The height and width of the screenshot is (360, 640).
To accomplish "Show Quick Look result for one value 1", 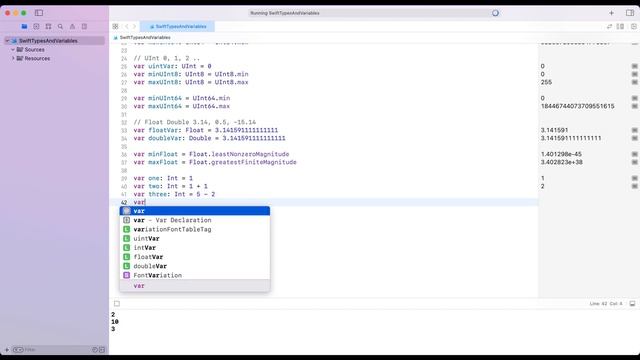I will [x=634, y=178].
